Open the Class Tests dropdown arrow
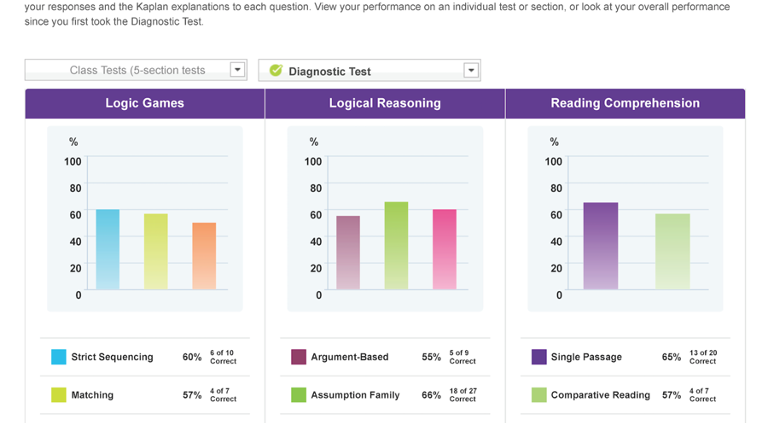774x423 pixels. (x=237, y=70)
